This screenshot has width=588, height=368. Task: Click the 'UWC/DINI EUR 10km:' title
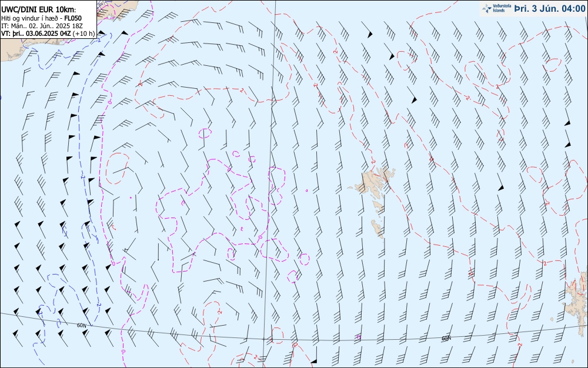[38, 10]
